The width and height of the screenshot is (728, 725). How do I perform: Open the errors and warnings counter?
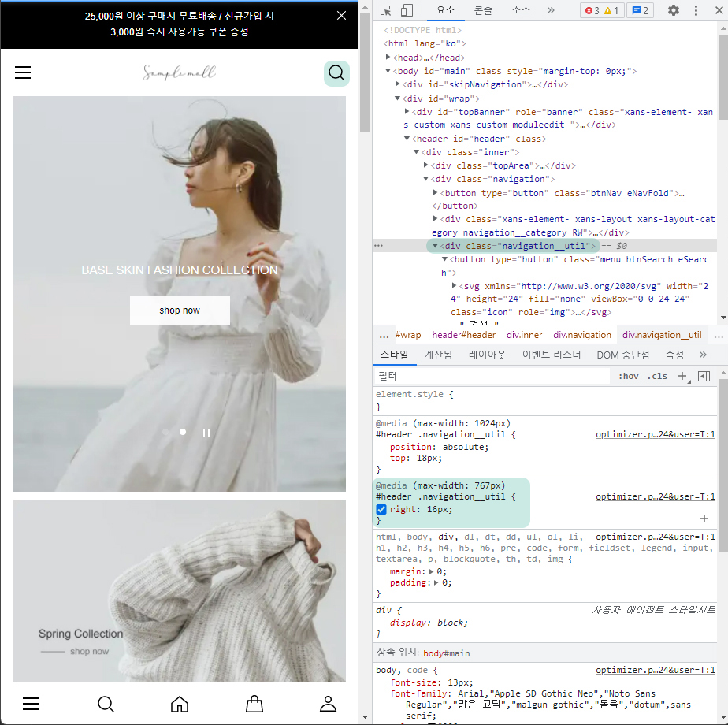[x=602, y=10]
